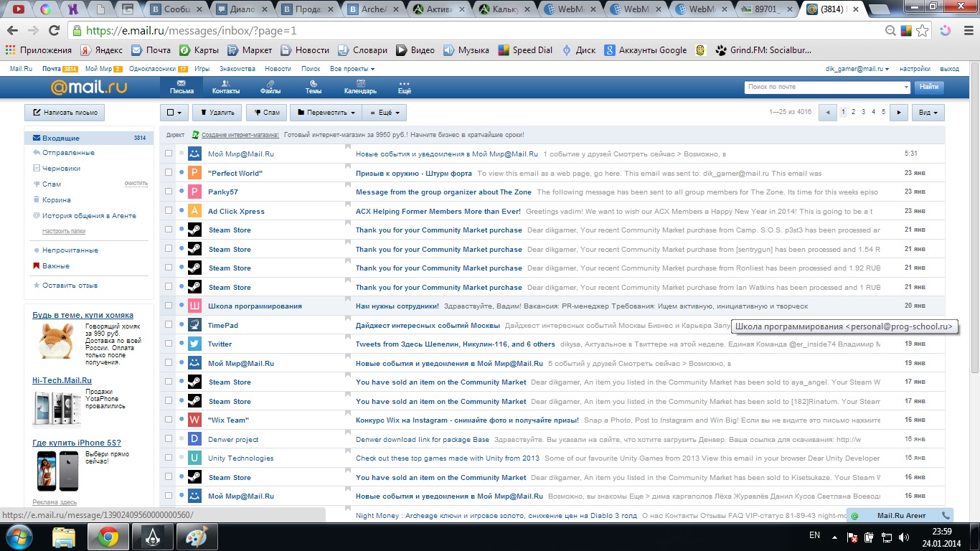Expand search options arrow in mail search

point(906,87)
